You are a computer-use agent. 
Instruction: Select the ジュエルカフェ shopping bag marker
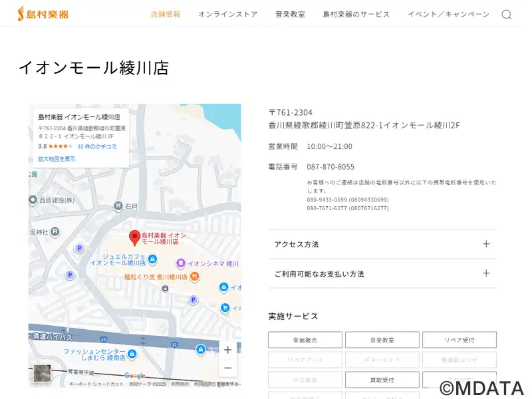[x=153, y=259]
